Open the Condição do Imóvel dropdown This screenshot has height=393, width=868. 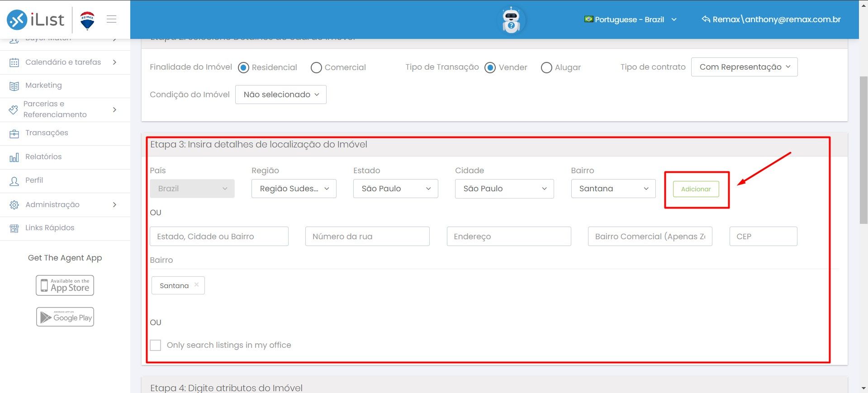tap(280, 95)
